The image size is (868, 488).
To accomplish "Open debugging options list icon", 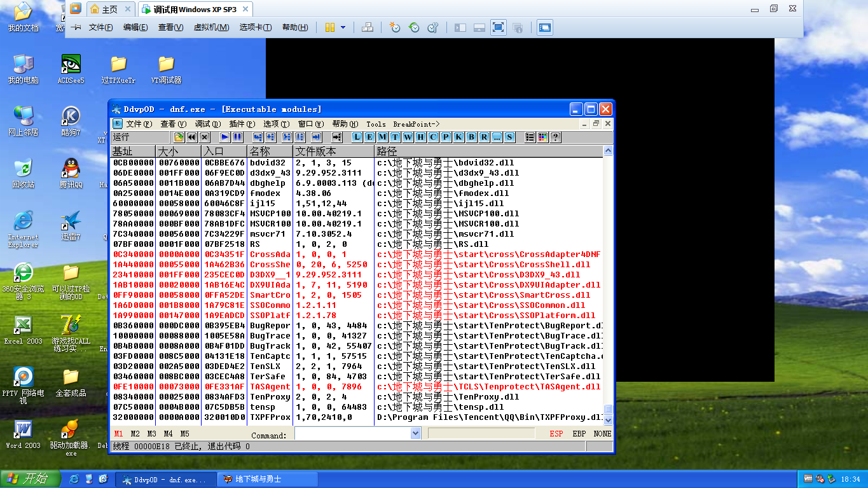I will click(530, 137).
